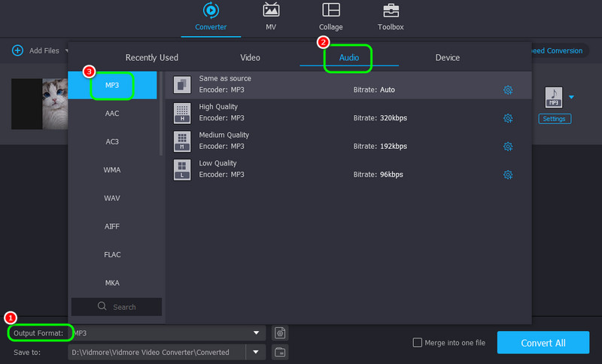Open the Converter tab icon
Screen dimensions: 602x364
tap(210, 11)
